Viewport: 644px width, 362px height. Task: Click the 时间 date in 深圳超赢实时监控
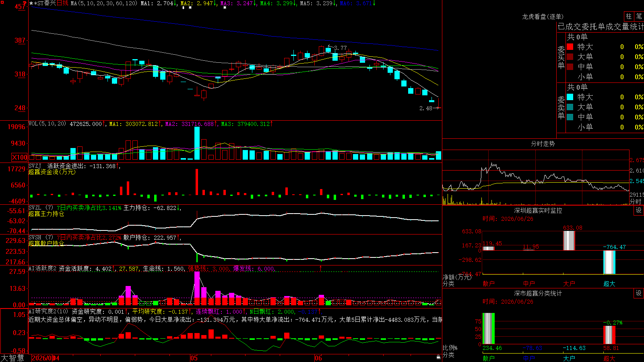508,219
